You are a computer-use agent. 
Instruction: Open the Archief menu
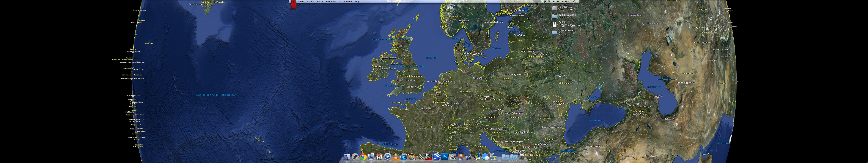(x=311, y=2)
